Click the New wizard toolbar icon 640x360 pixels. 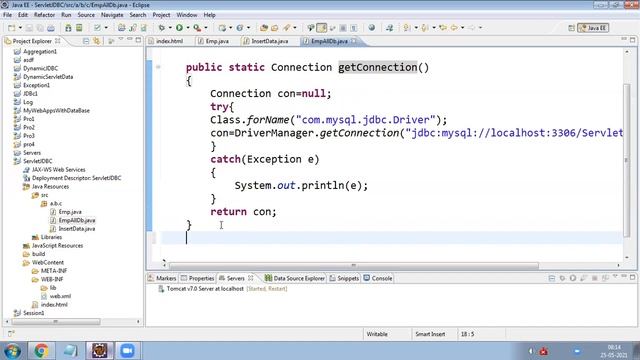[11, 28]
